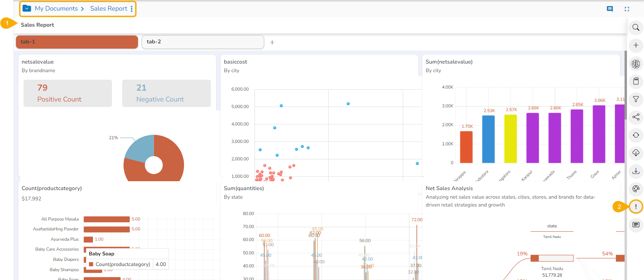Click the dashboard vertical scrollbar
Image resolution: width=644 pixels, height=280 pixels.
626,85
